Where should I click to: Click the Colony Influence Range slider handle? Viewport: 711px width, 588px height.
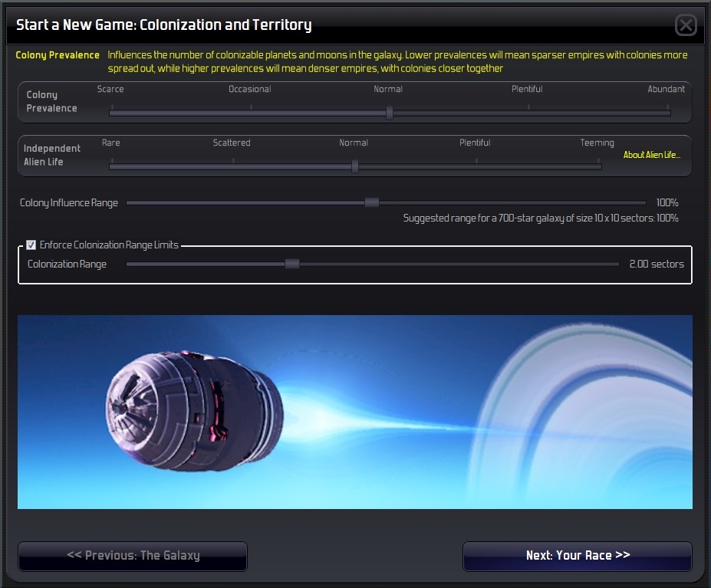point(372,202)
